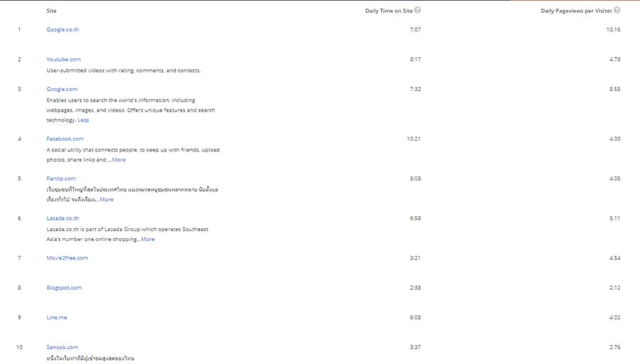Select the 2:38 time for Blogspot.com
The image size is (640, 364).
[415, 288]
